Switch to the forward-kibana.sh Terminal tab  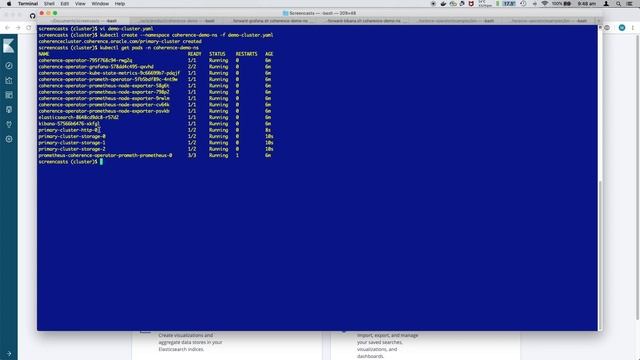tap(364, 21)
